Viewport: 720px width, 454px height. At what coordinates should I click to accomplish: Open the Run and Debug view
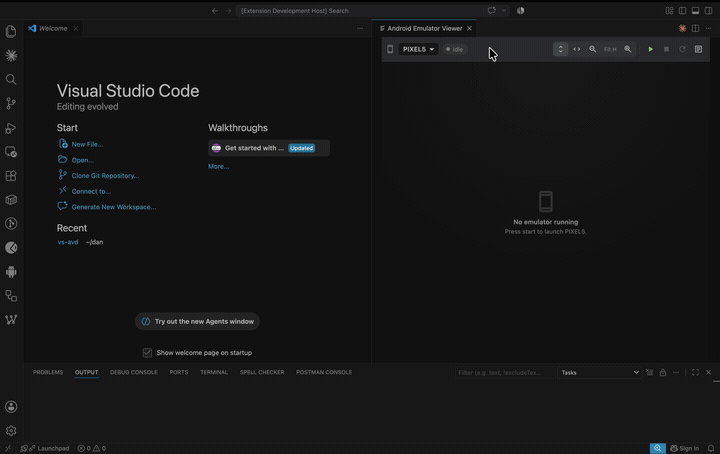pyautogui.click(x=11, y=128)
